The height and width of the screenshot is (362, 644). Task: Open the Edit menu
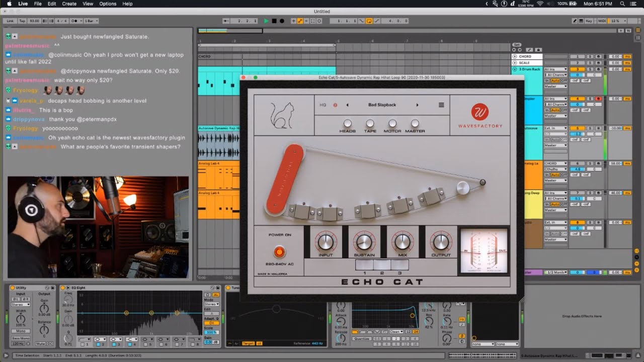(x=52, y=4)
